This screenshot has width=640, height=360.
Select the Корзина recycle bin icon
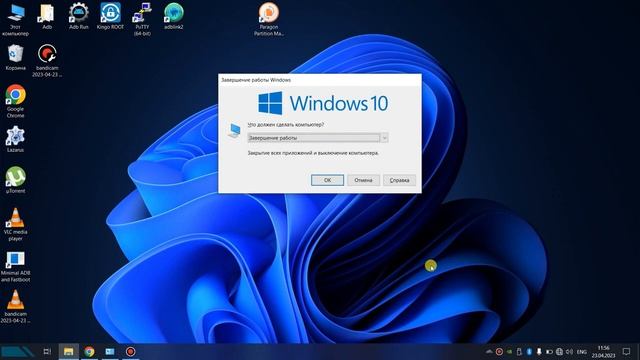pos(16,57)
